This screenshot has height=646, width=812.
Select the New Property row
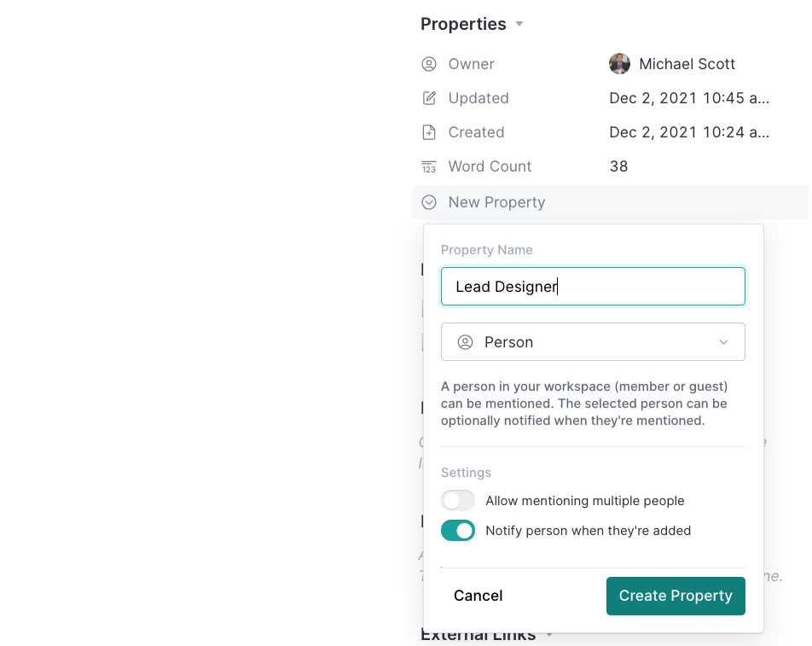click(x=496, y=202)
